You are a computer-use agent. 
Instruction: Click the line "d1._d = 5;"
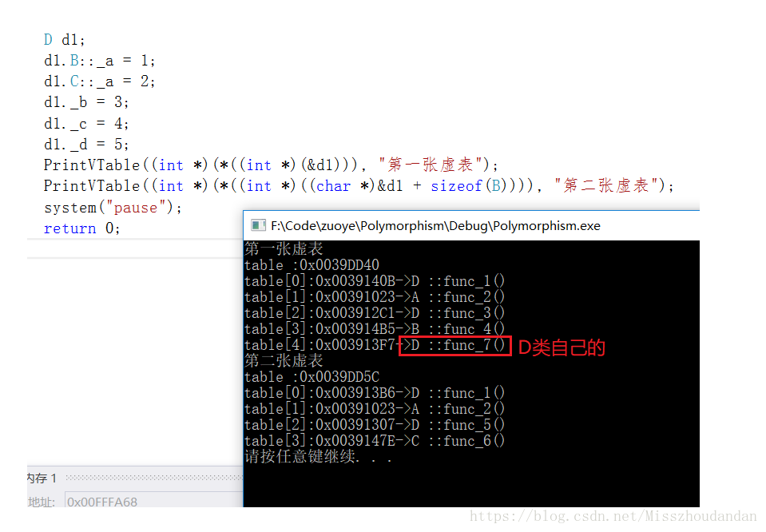click(x=86, y=145)
